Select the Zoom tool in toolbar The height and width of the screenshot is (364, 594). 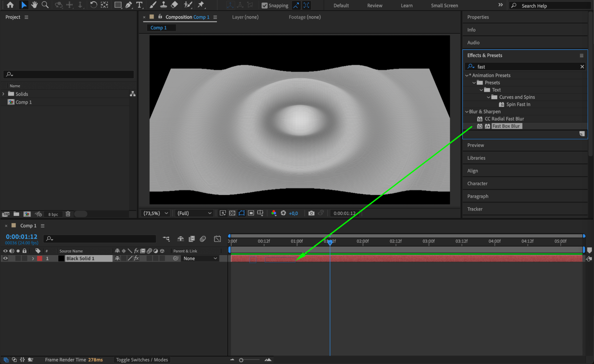[x=45, y=5]
